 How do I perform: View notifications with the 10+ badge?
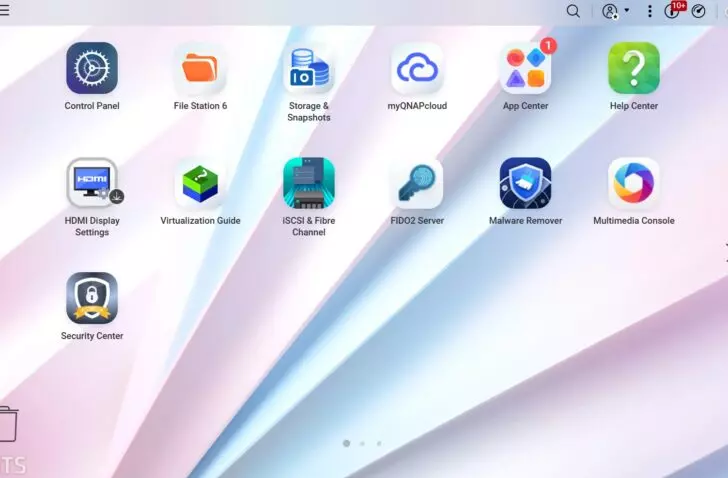pos(674,10)
